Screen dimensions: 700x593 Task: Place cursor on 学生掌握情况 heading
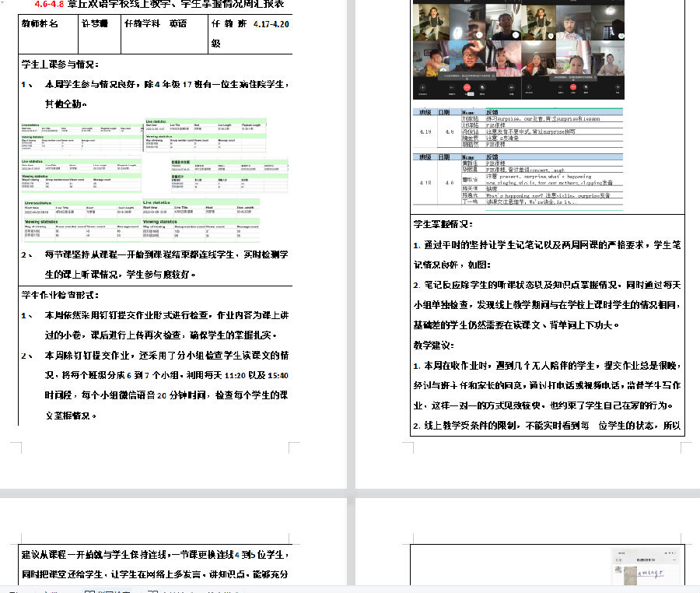coord(442,224)
